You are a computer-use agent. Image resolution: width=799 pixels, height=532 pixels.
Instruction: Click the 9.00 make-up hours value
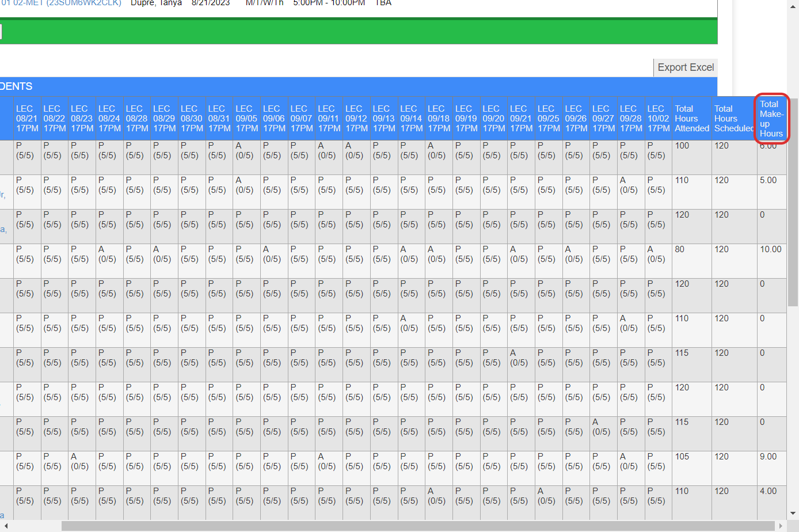coord(768,457)
